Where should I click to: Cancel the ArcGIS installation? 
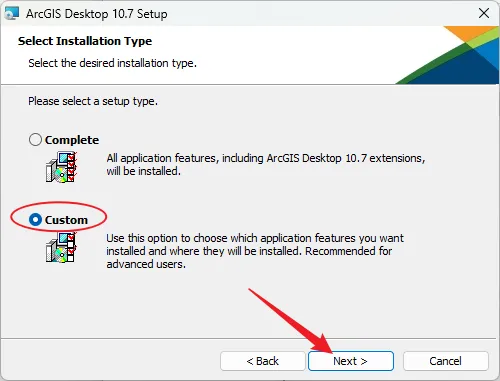pos(446,361)
